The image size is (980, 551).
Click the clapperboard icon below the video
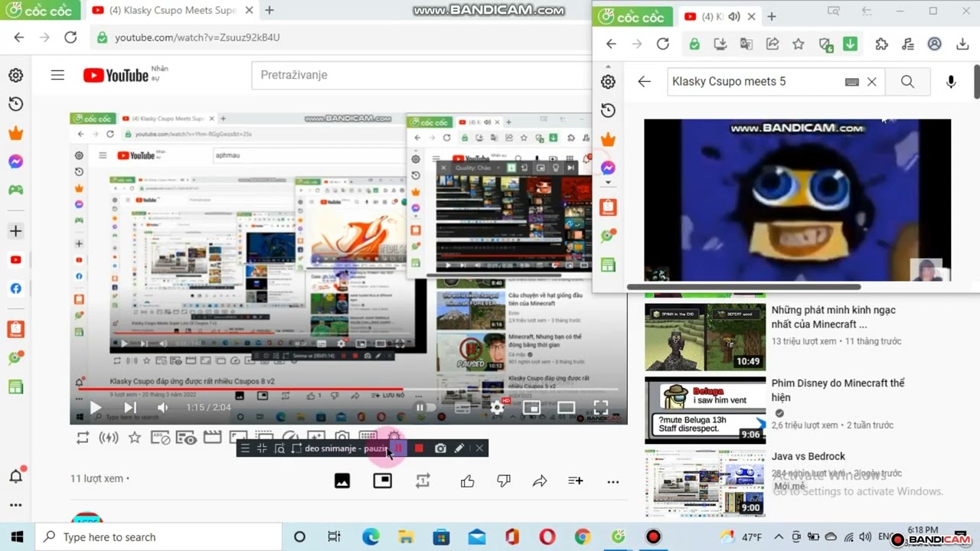tap(212, 438)
